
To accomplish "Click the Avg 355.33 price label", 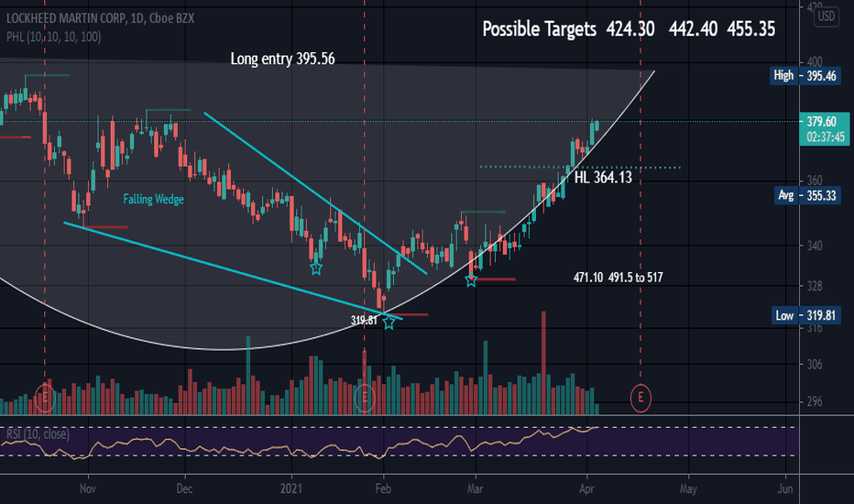I will (807, 195).
